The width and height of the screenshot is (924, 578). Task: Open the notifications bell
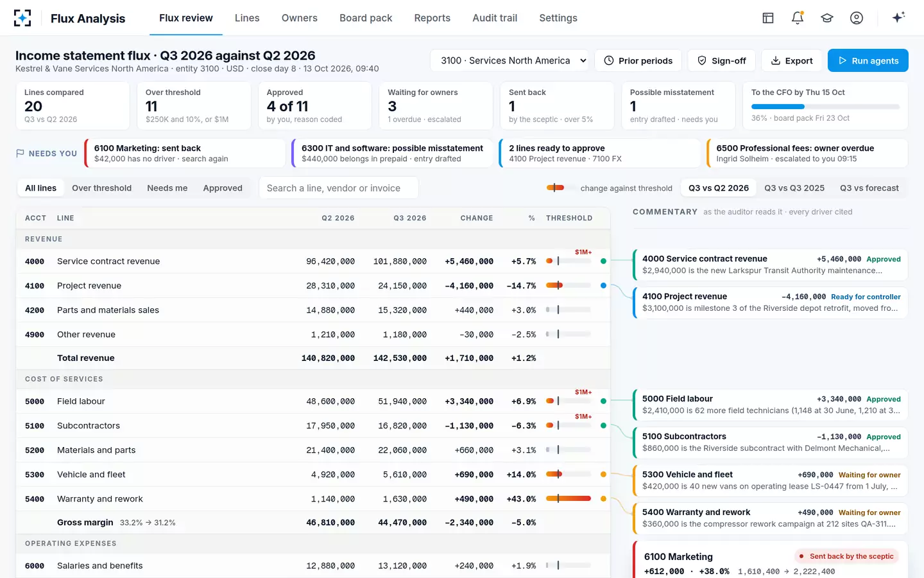pos(798,18)
